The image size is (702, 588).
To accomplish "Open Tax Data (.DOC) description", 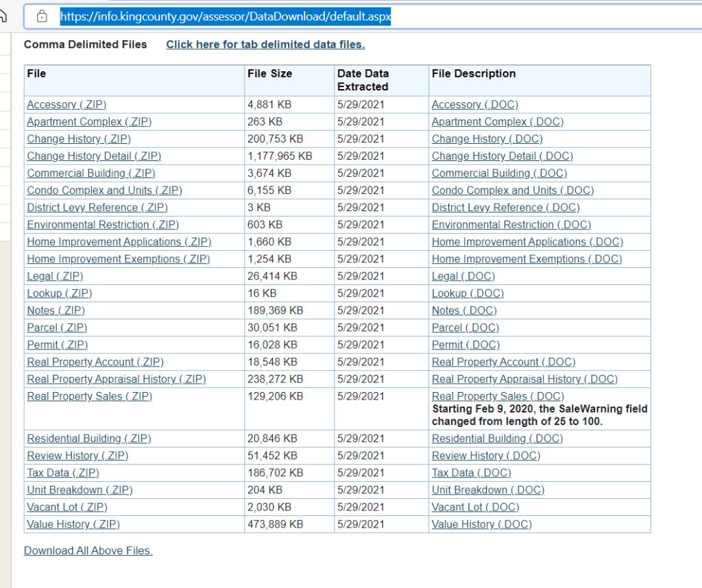I will coord(471,473).
